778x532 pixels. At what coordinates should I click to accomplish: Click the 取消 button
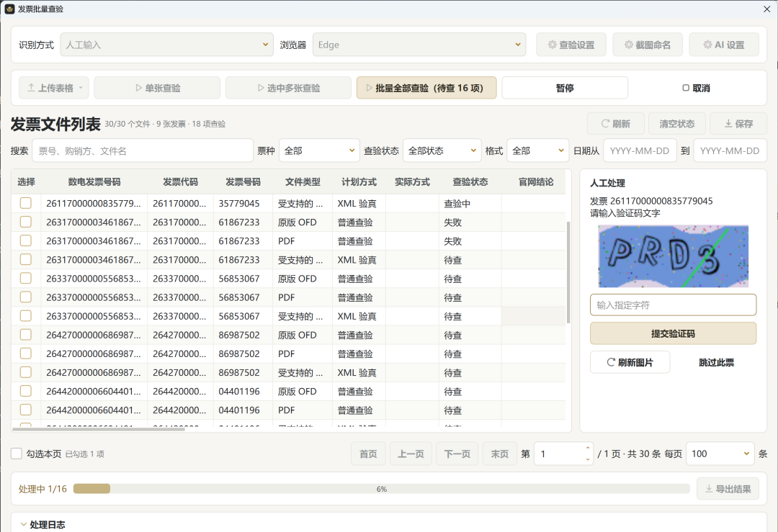(x=696, y=88)
